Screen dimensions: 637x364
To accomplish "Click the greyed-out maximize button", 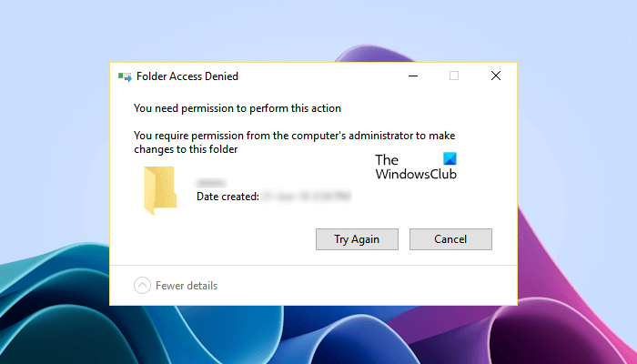I will 454,76.
